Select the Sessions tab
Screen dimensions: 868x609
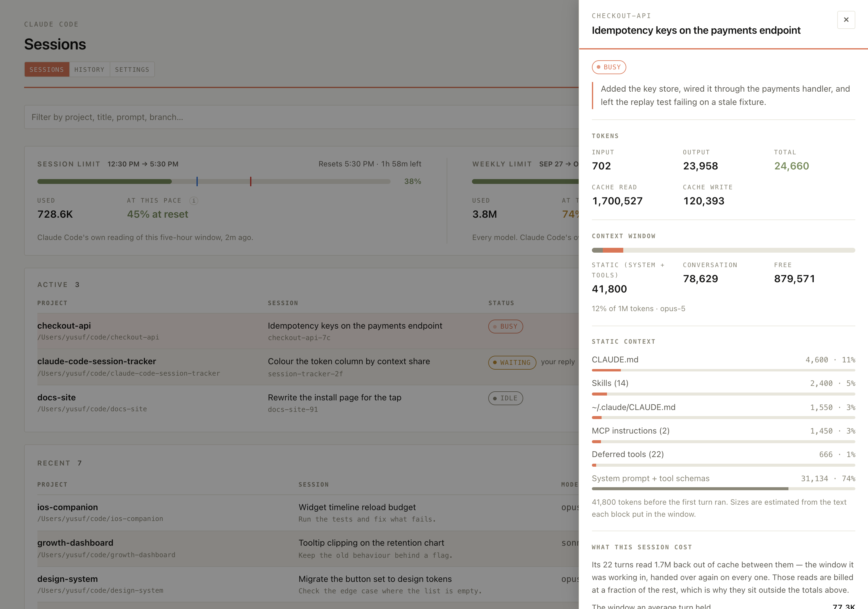tap(47, 70)
